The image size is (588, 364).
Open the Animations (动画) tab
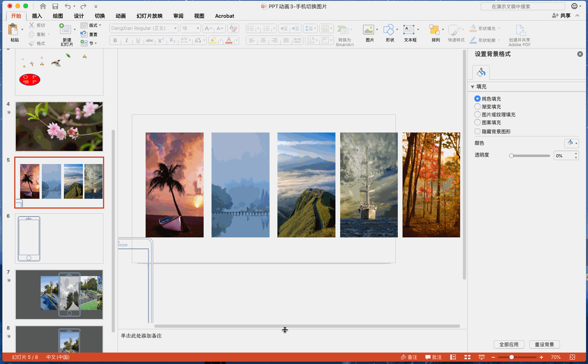(120, 16)
